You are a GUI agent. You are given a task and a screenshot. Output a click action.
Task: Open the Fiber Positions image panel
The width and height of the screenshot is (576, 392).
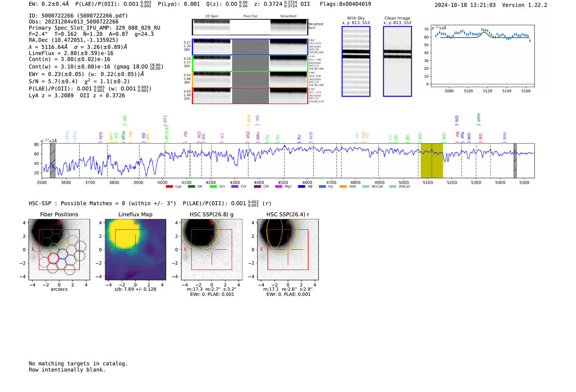(59, 250)
